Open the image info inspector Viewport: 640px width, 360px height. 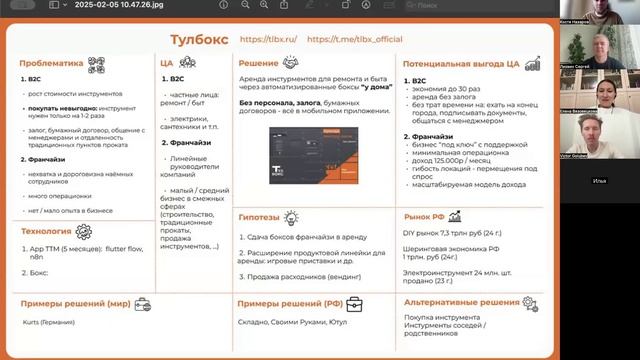pos(224,5)
